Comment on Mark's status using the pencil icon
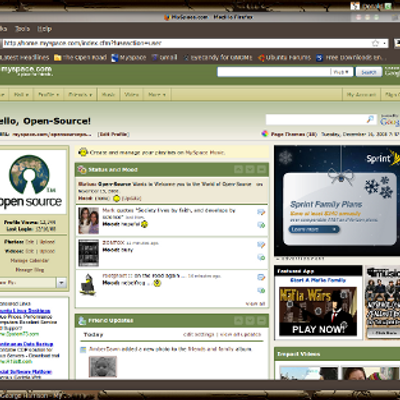 point(261,212)
